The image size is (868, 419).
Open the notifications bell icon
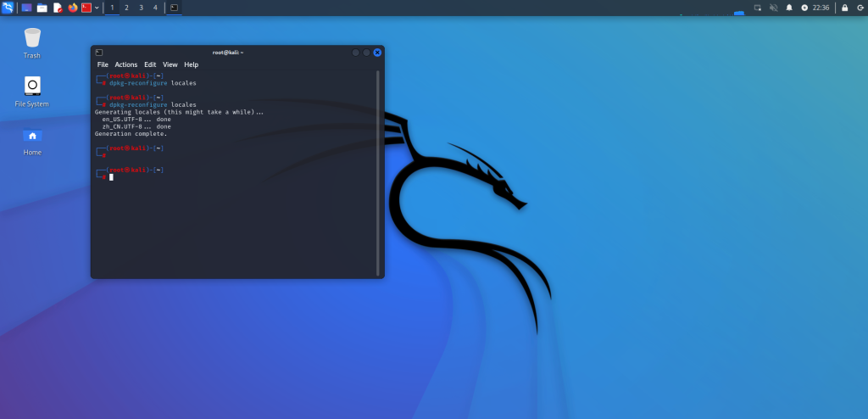click(789, 8)
